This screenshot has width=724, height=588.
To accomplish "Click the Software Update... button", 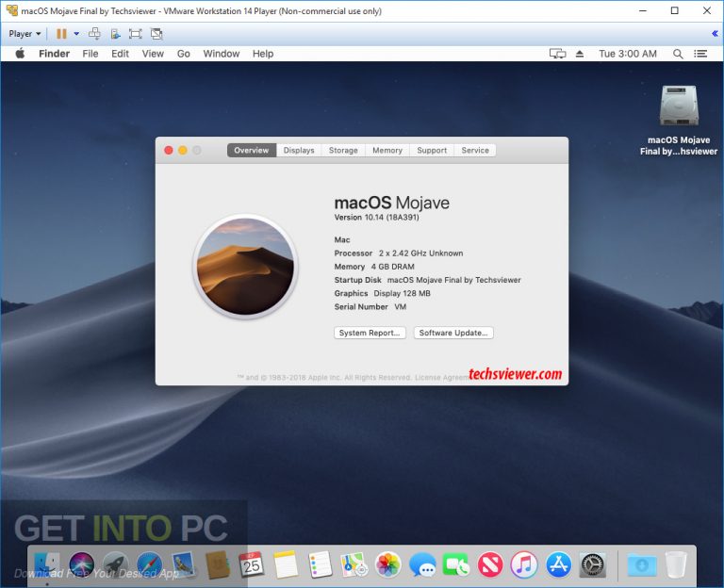I will (x=453, y=333).
